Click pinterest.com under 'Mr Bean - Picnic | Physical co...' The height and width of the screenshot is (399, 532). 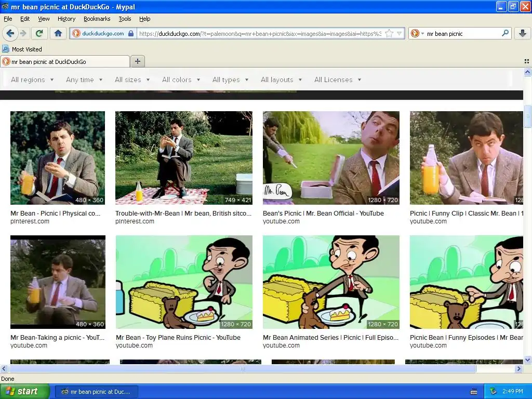tap(30, 221)
